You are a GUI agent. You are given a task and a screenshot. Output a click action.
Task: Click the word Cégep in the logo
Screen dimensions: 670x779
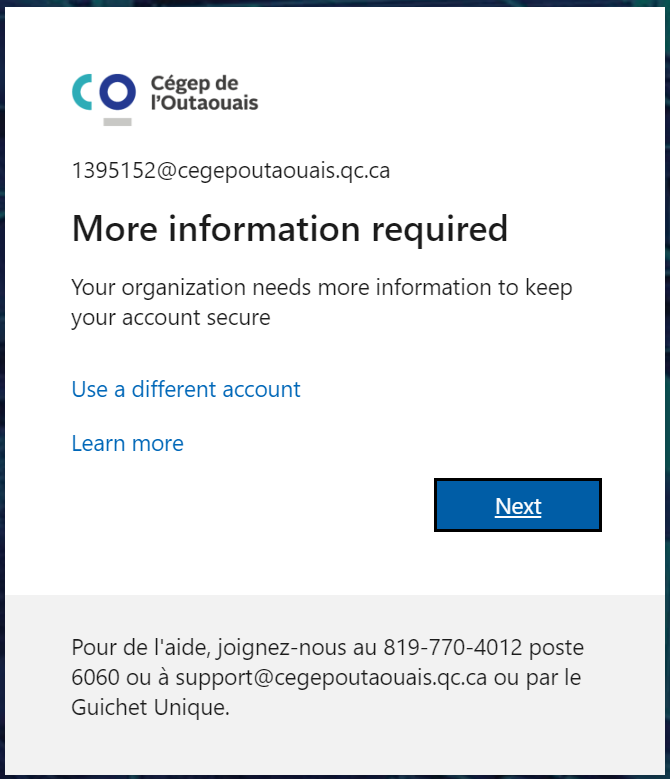click(179, 83)
